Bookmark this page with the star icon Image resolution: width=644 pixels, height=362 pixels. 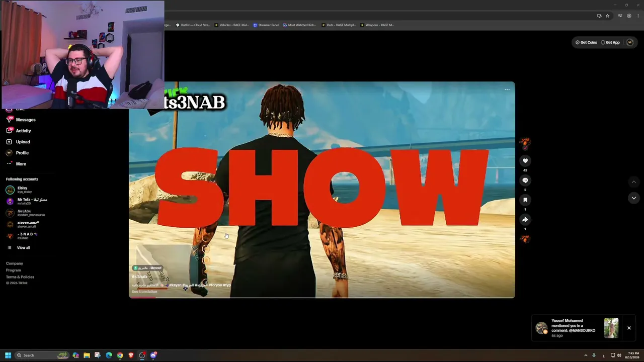click(x=607, y=16)
